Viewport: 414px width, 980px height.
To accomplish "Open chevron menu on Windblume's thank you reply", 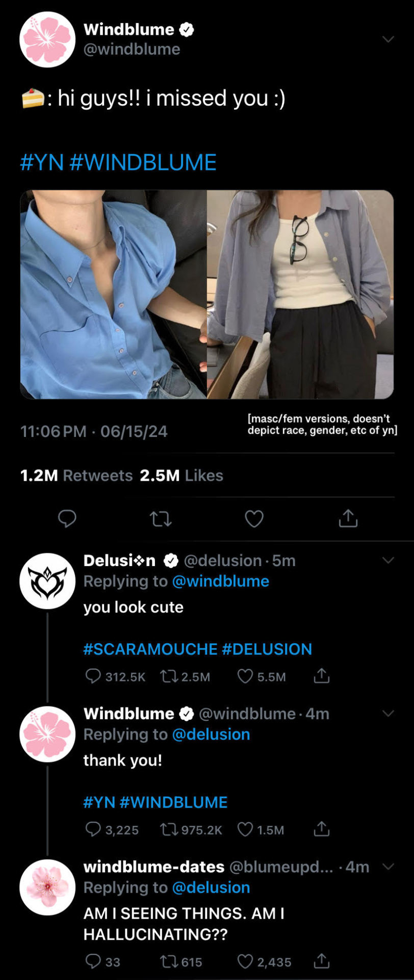I will tap(388, 714).
